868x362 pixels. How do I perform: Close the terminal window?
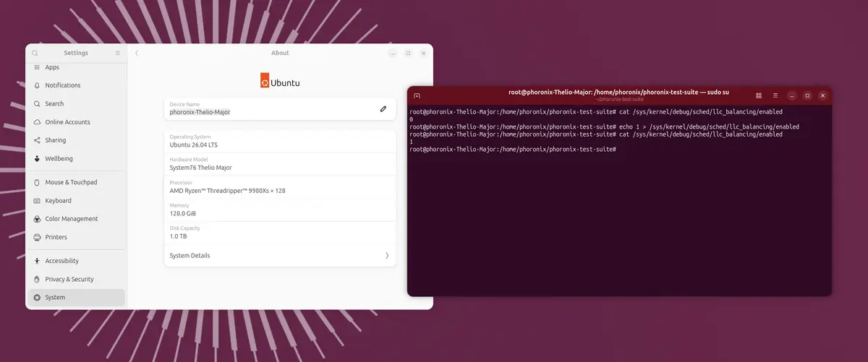822,95
